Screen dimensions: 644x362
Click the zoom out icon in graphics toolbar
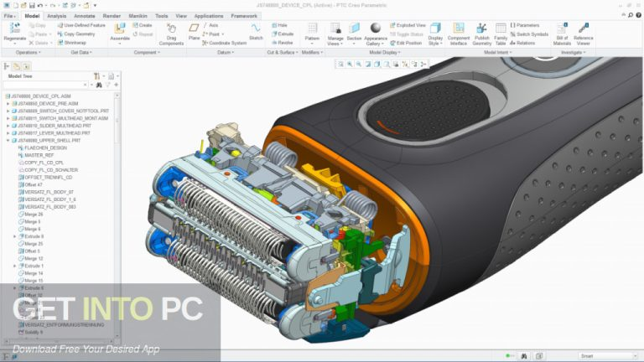click(x=359, y=64)
